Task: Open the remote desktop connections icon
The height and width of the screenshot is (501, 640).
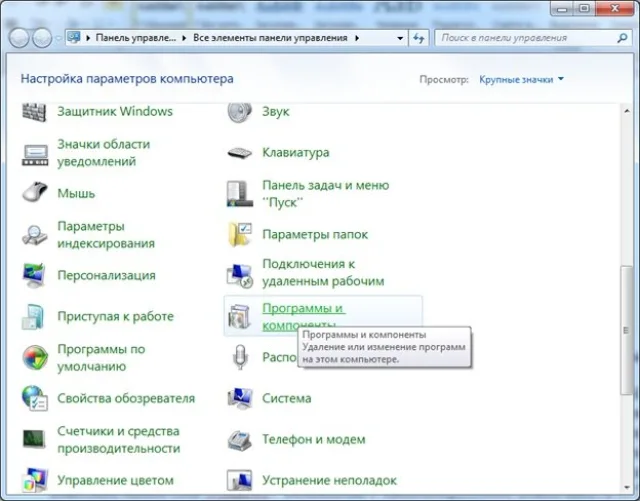Action: tap(240, 276)
